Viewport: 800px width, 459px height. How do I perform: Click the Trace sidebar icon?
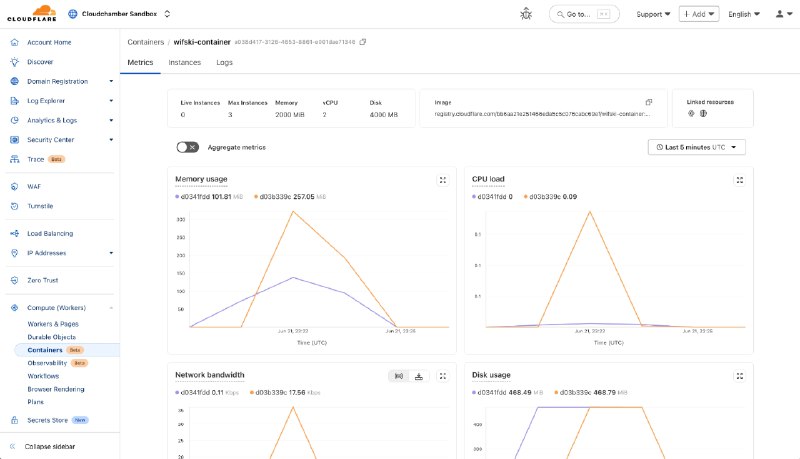click(14, 159)
